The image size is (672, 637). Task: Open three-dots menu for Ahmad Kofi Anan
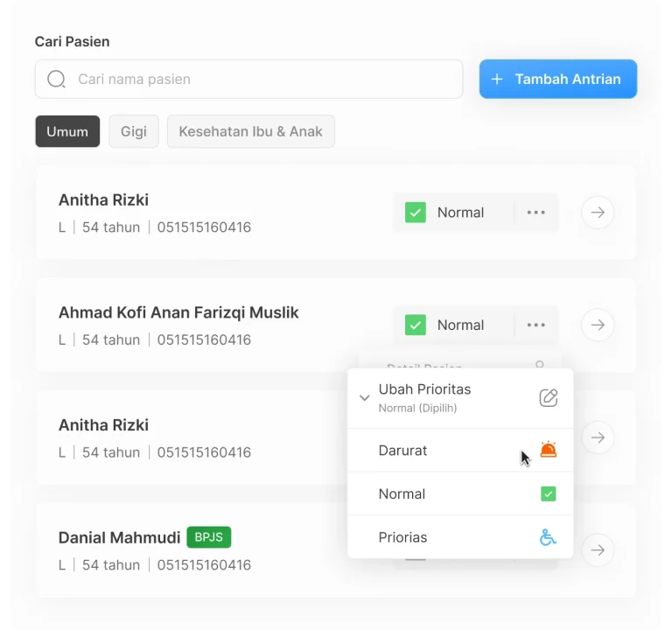tap(536, 325)
